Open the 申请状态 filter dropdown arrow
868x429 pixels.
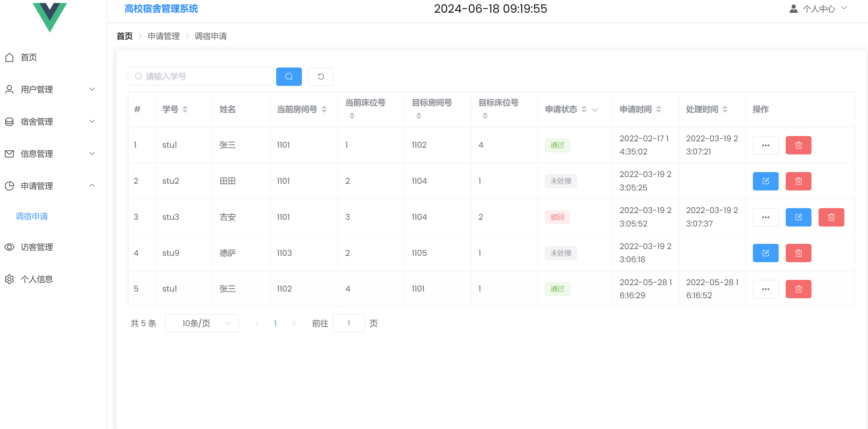[595, 110]
